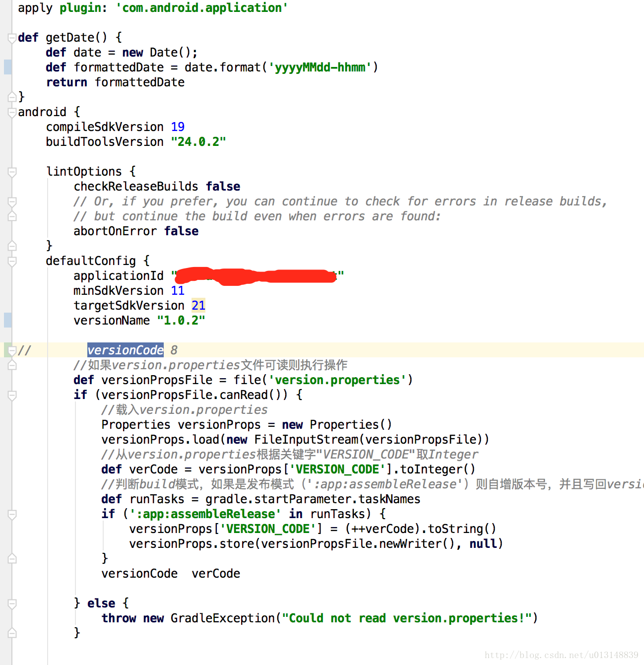Click the blog.csdn.net URL text
Viewport: 644px width, 665px height.
tap(562, 655)
